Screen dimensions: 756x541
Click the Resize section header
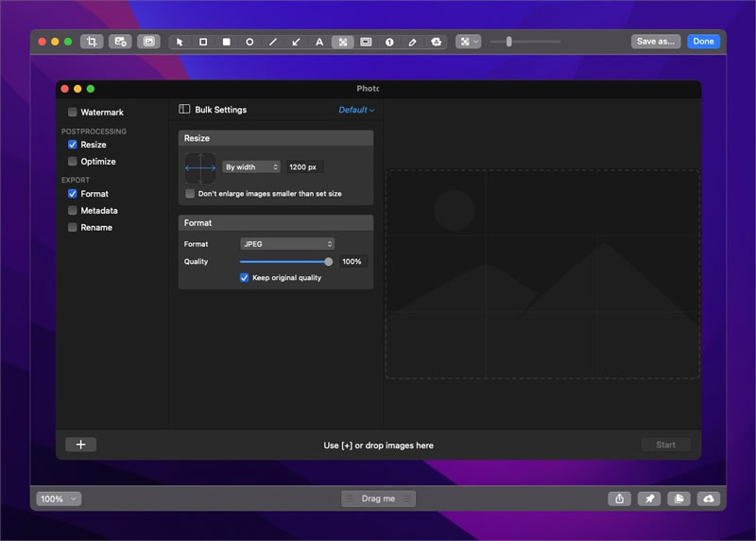[276, 138]
